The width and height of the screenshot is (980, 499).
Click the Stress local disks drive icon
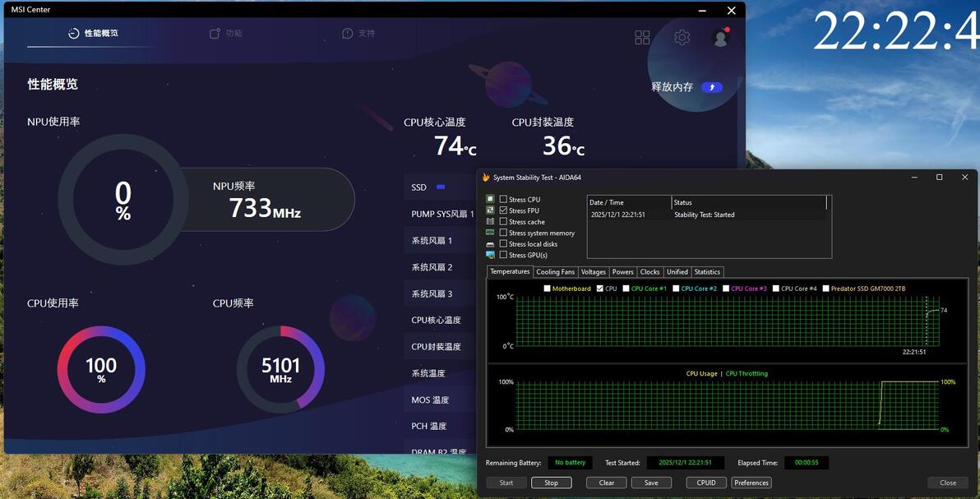coord(490,244)
